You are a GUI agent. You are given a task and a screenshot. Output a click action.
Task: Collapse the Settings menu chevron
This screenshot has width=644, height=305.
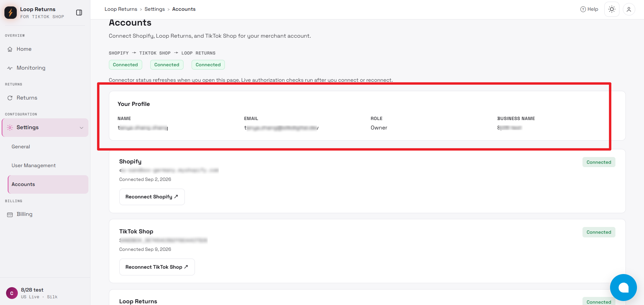81,128
